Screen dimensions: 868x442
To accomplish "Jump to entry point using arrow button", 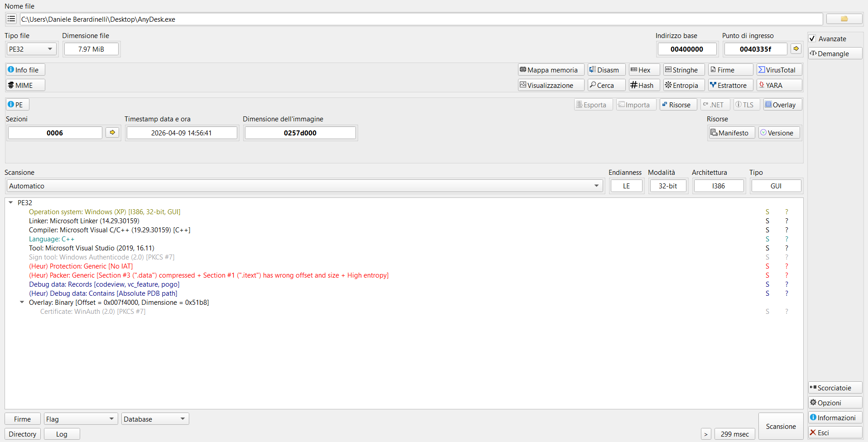I will tap(796, 49).
